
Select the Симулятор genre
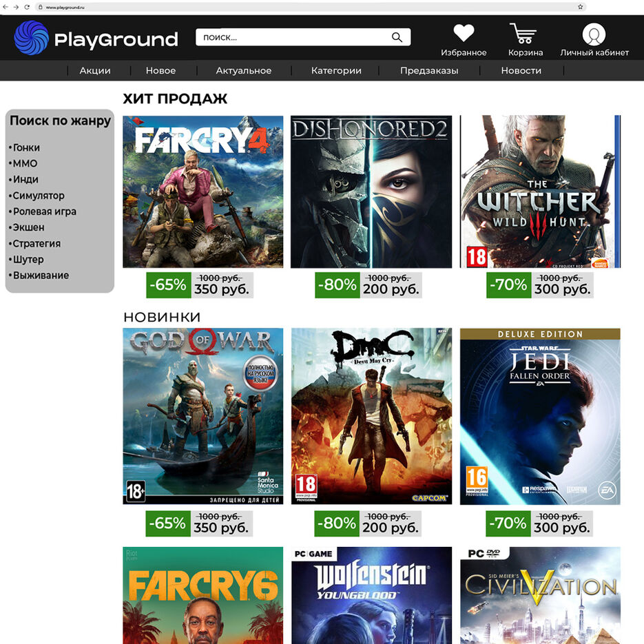coord(37,196)
